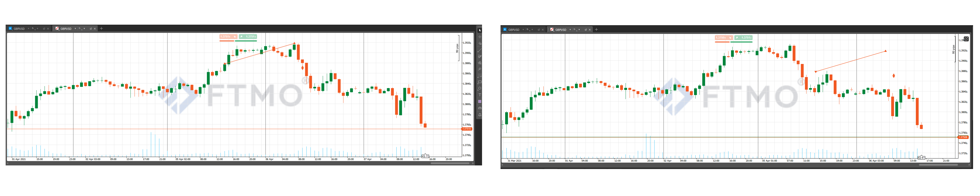
Task: Click Buy quick-trade button in right chart
Action: click(743, 38)
